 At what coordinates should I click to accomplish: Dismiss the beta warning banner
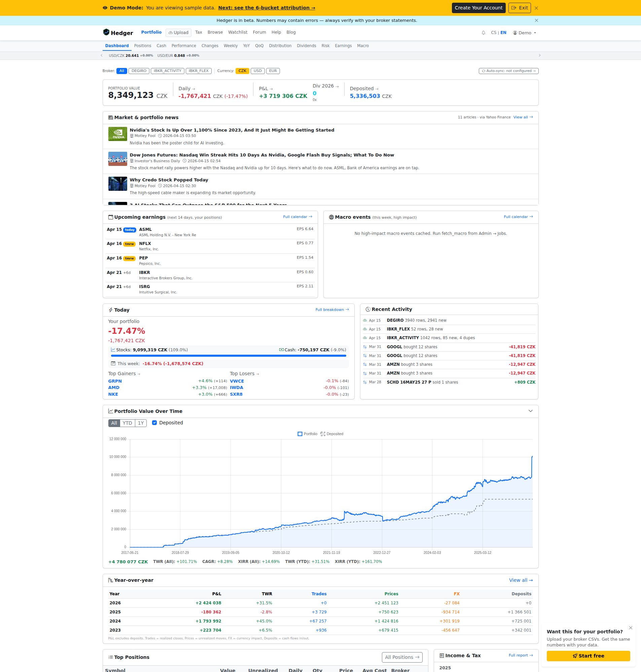coord(536,21)
